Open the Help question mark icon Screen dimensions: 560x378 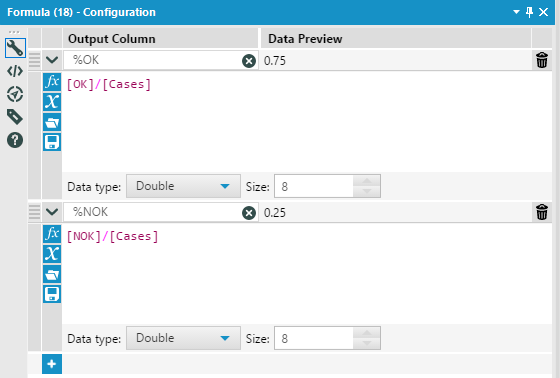pyautogui.click(x=15, y=140)
